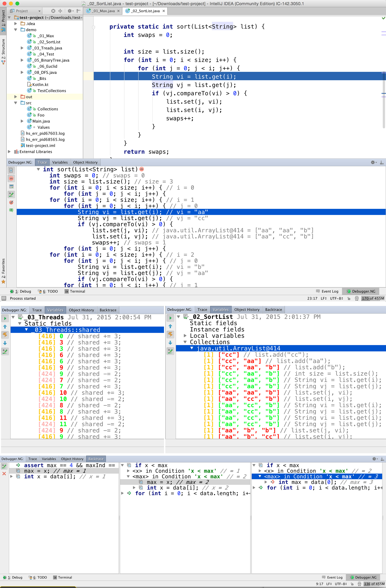Collapse java.util.ArrayList@414 node
Image resolution: width=386 pixels, height=588 pixels.
pos(192,348)
